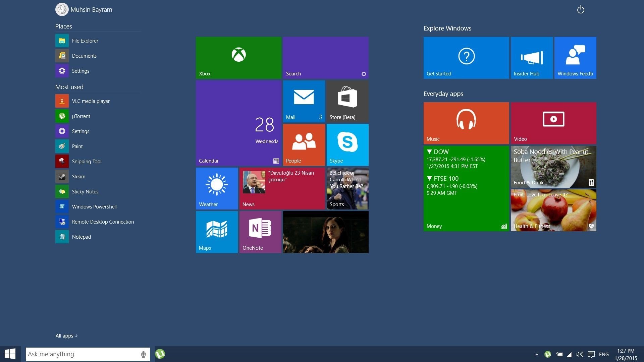The height and width of the screenshot is (362, 644).
Task: Open File Explorer from Places
Action: coord(85,41)
